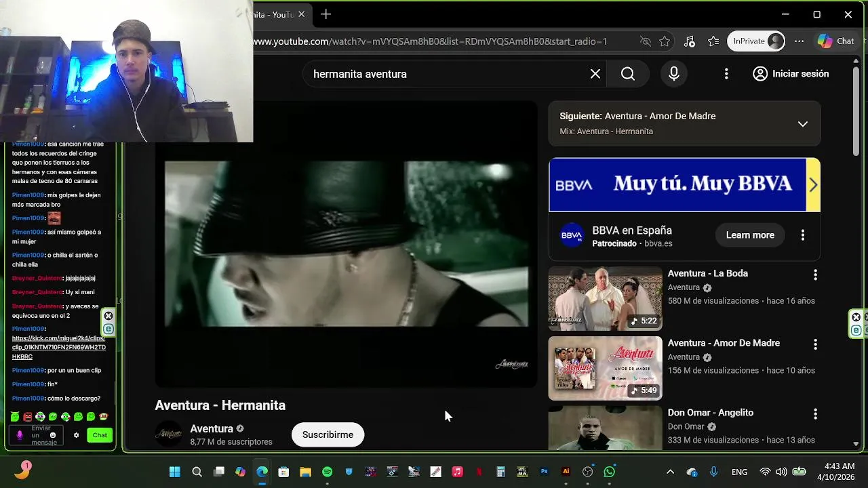Click the Hermanita video player

click(346, 244)
